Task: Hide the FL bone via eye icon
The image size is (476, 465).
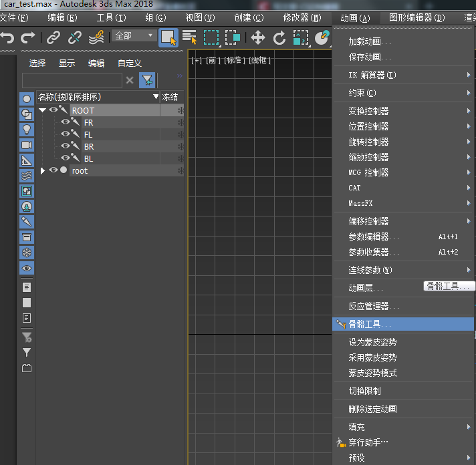Action: pos(66,134)
